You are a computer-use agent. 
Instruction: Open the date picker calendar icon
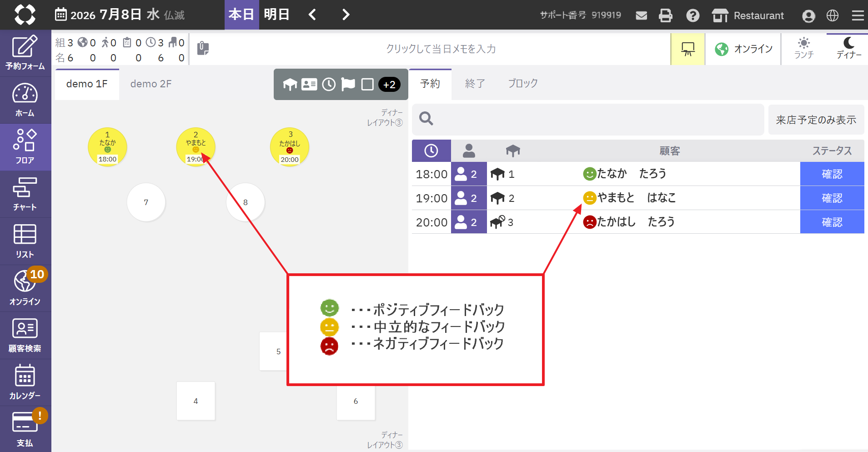60,15
